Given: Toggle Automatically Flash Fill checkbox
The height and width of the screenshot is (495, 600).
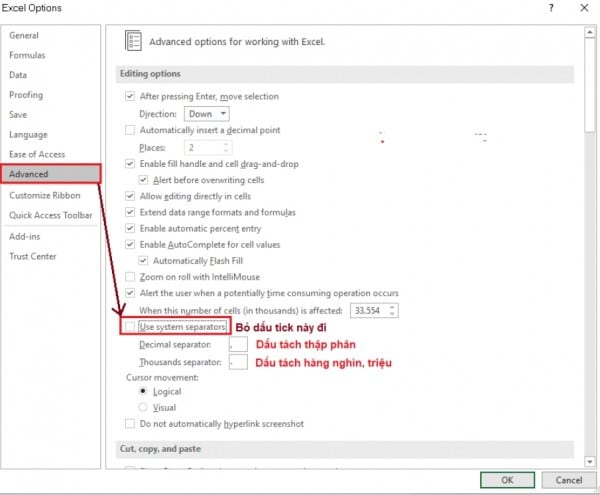Looking at the screenshot, I should tap(143, 261).
